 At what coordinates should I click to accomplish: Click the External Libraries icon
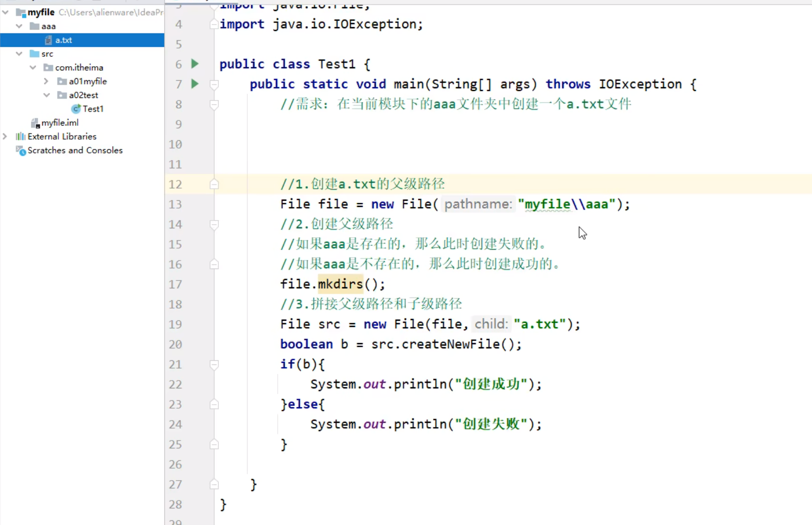coord(20,136)
